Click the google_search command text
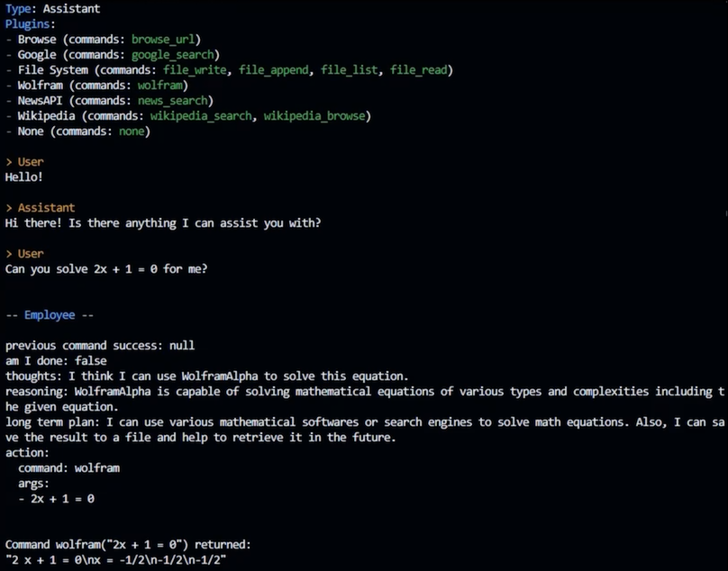The width and height of the screenshot is (728, 571). pyautogui.click(x=173, y=55)
